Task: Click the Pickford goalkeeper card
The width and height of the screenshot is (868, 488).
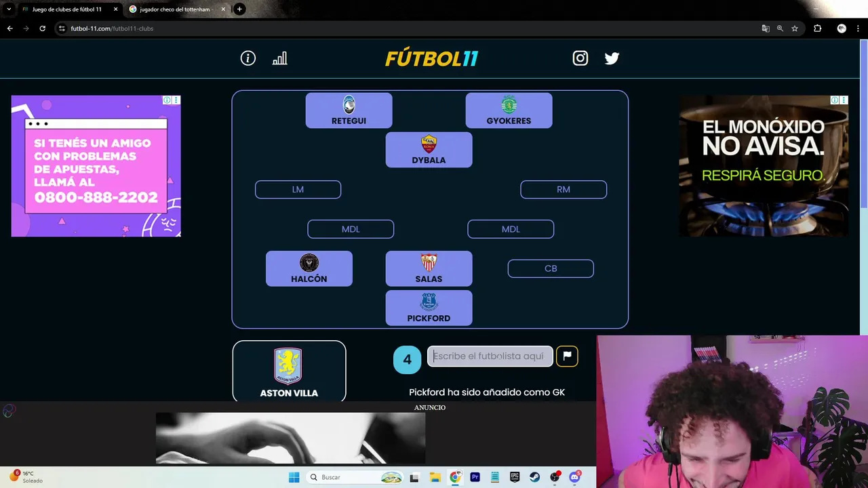Action: click(x=429, y=308)
